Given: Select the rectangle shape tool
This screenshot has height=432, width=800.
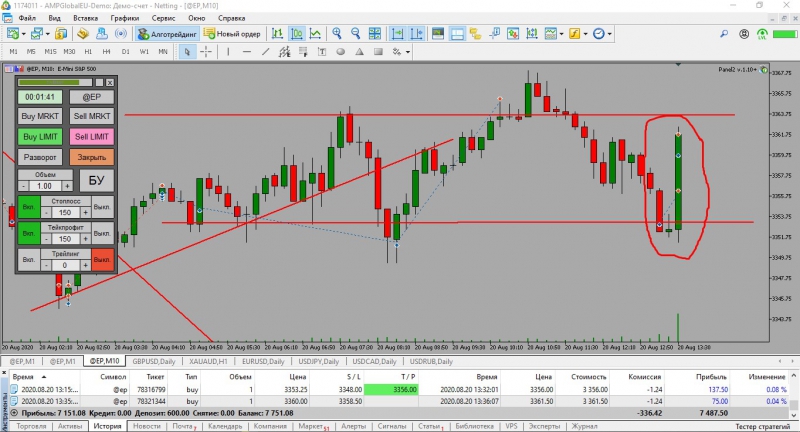Looking at the screenshot, I should point(379,52).
